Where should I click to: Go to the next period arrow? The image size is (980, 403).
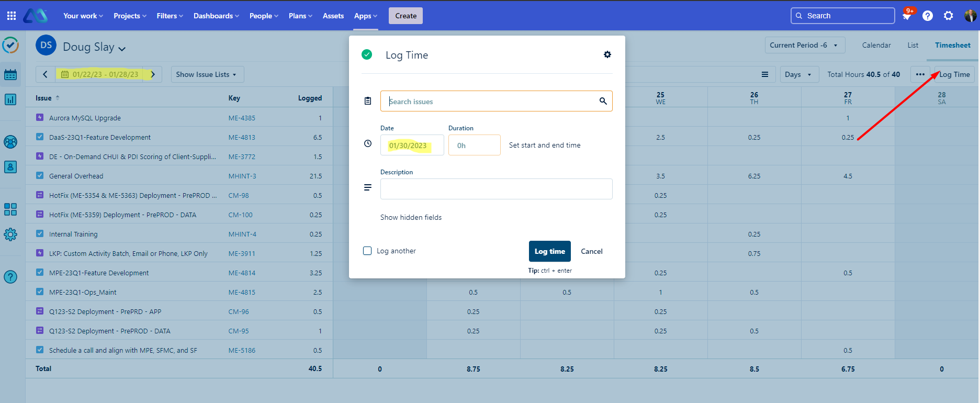[153, 74]
